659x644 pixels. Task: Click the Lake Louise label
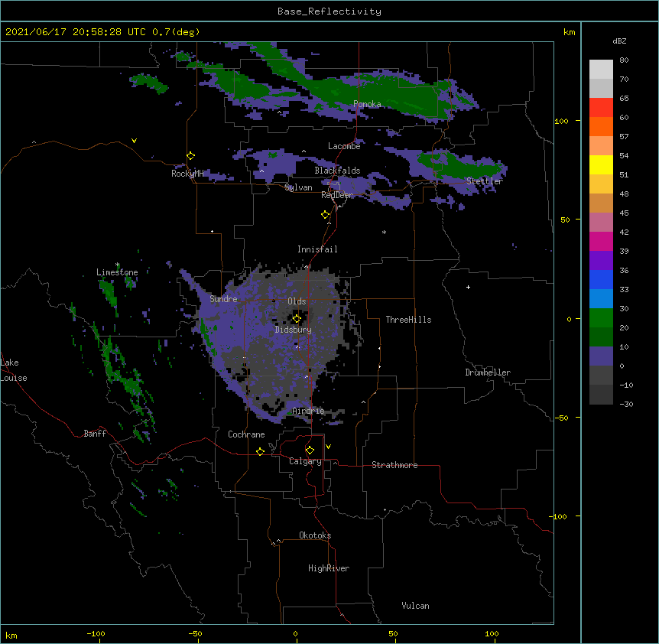coord(14,370)
